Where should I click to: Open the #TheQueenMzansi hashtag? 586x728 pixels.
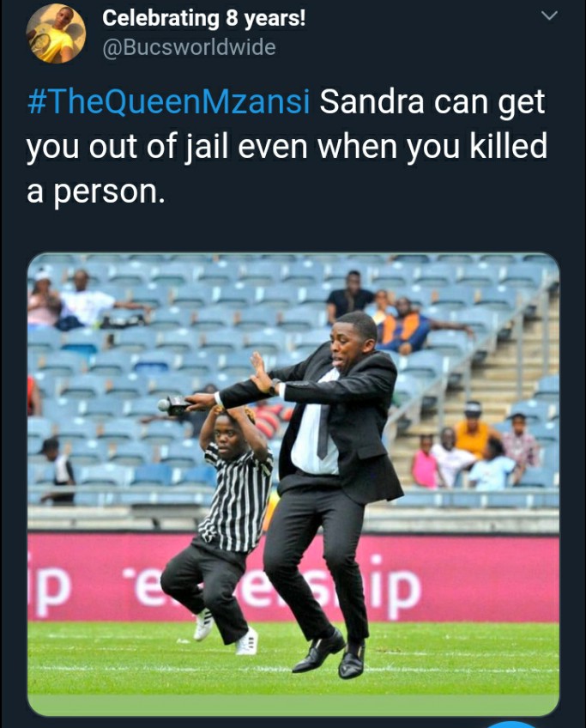point(168,101)
